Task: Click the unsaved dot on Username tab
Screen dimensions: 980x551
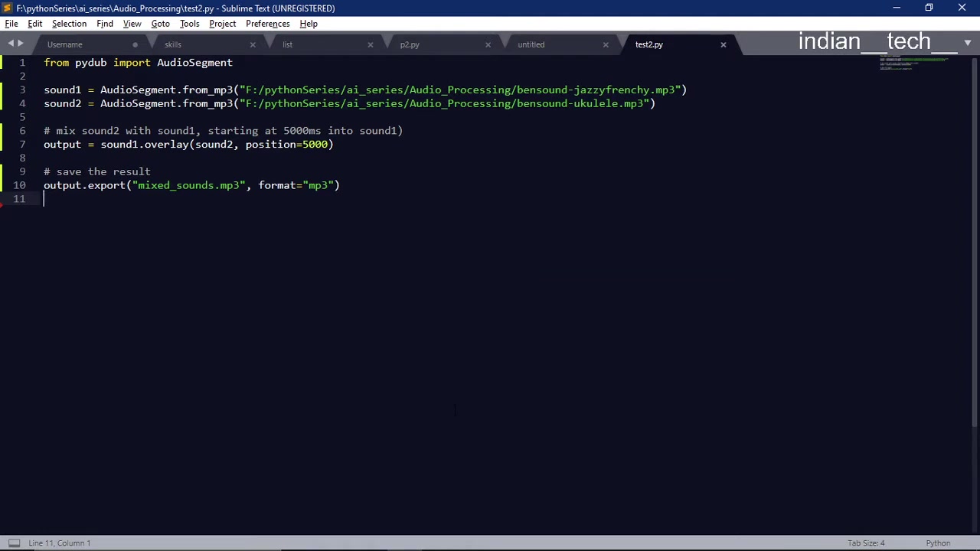Action: (x=135, y=44)
